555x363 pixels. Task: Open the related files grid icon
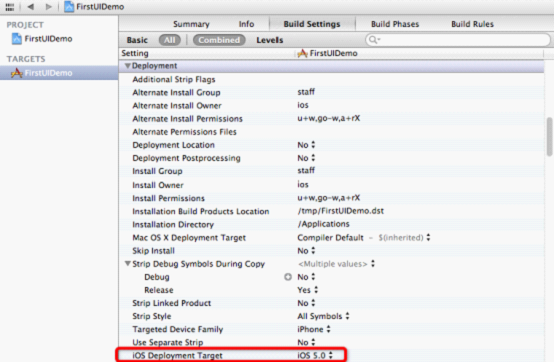pyautogui.click(x=10, y=7)
